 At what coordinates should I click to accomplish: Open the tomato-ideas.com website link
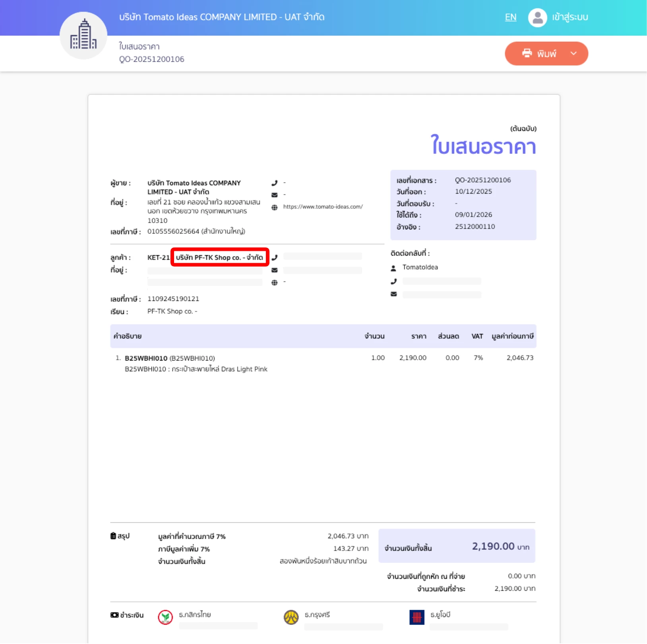click(x=323, y=207)
